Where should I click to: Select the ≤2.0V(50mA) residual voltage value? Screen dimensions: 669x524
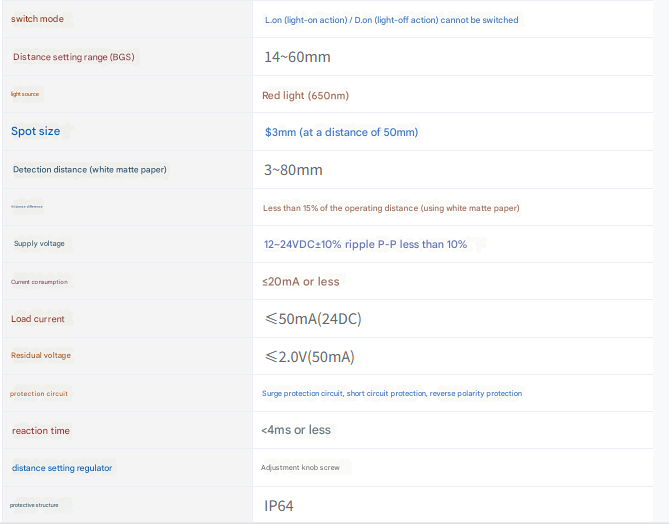(309, 357)
